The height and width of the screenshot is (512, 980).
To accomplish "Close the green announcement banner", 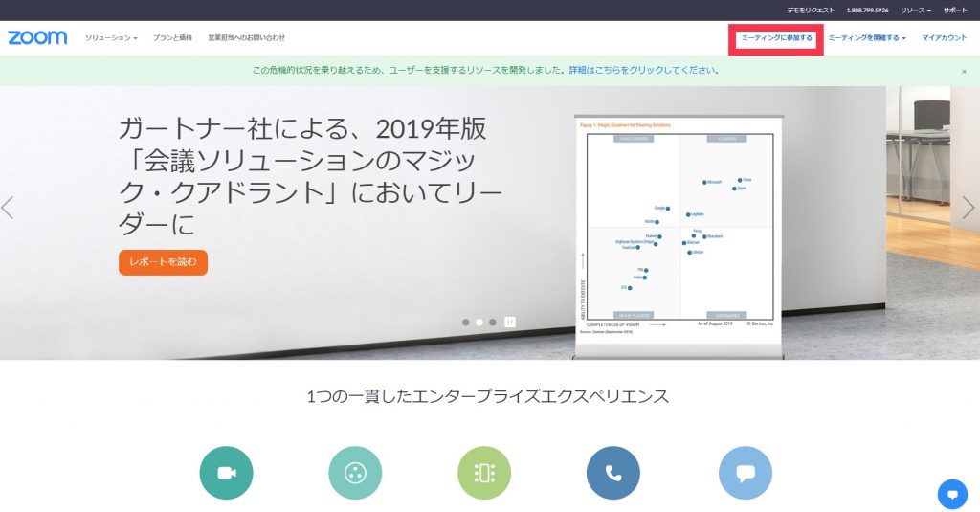I will (964, 71).
